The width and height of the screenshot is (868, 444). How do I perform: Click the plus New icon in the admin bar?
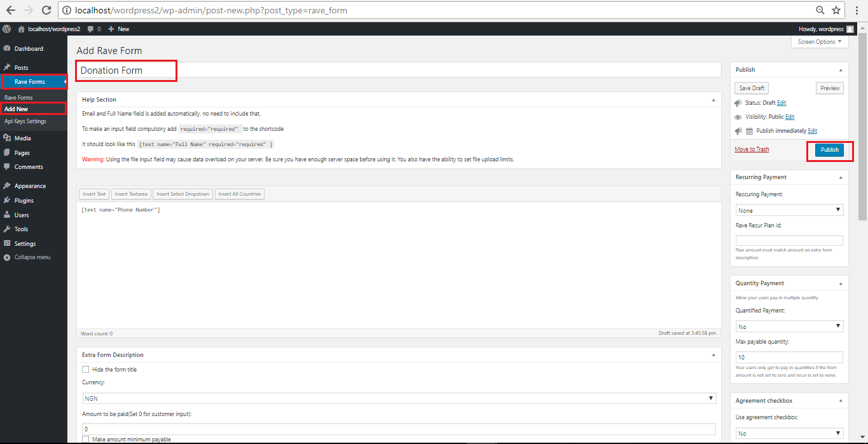(111, 29)
